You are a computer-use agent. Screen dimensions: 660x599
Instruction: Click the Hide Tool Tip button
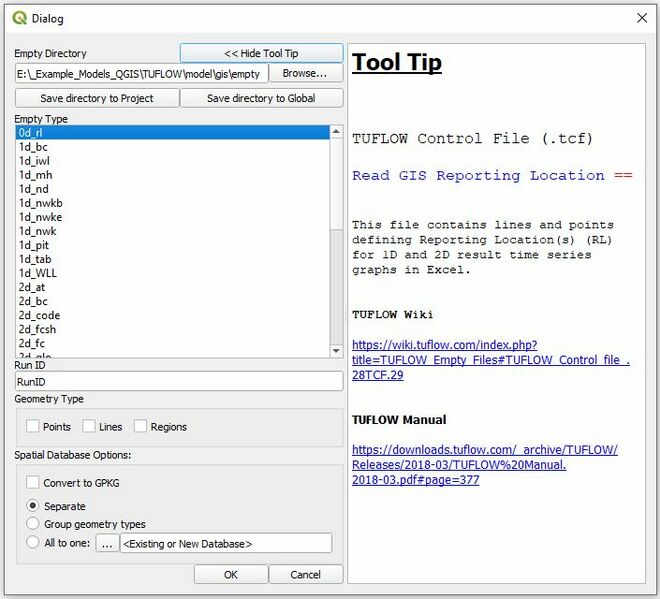tap(261, 53)
